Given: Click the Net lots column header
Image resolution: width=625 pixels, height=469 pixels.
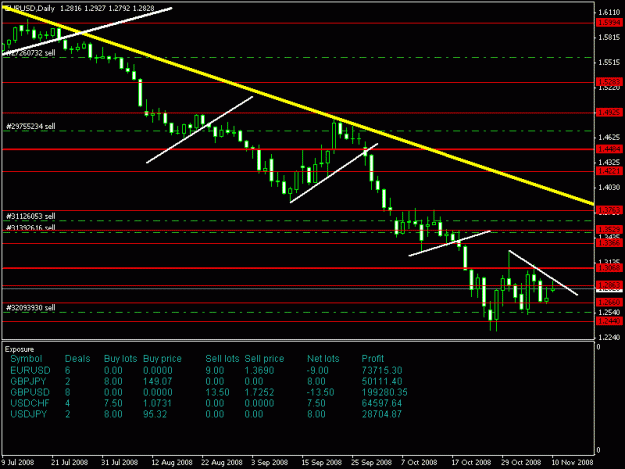Looking at the screenshot, I should [x=323, y=359].
